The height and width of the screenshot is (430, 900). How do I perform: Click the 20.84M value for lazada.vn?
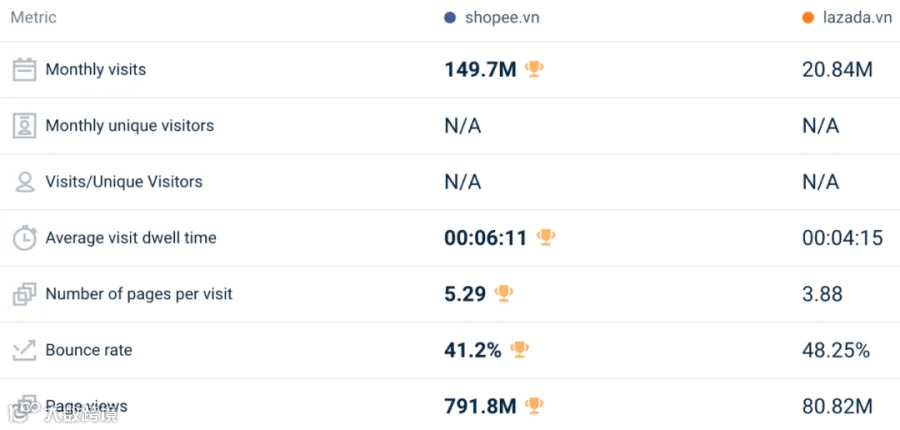click(837, 69)
